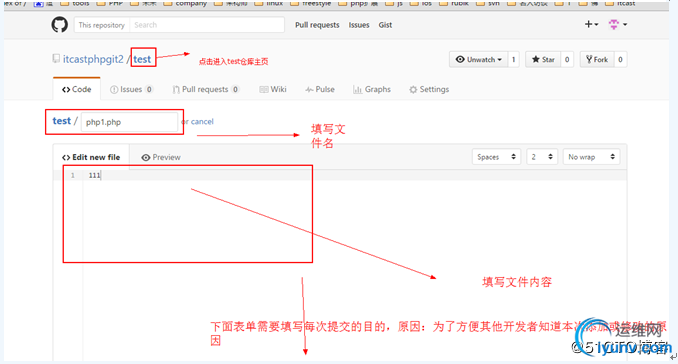Open the GitHub home via the Octocat logo
The height and width of the screenshot is (364, 678).
tap(60, 25)
